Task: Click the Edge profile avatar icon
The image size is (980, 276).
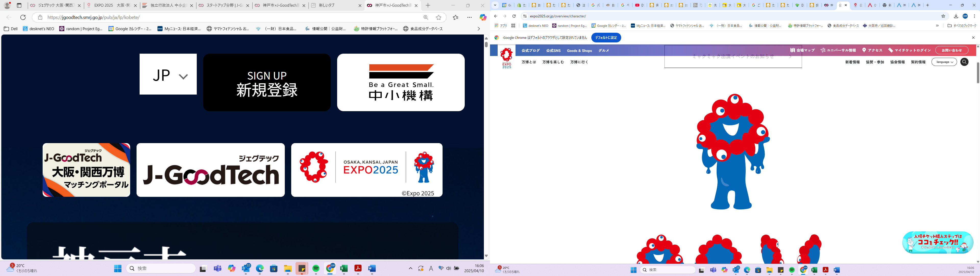Action: (x=7, y=5)
